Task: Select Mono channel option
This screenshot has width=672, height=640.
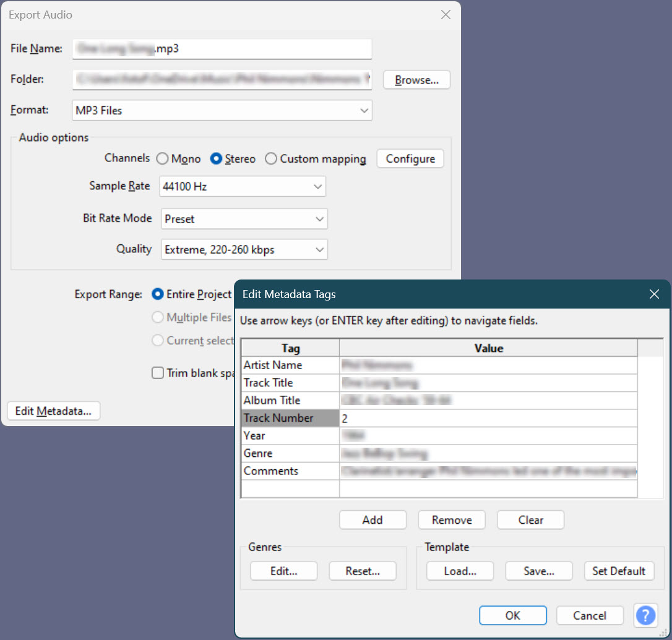Action: [x=178, y=158]
